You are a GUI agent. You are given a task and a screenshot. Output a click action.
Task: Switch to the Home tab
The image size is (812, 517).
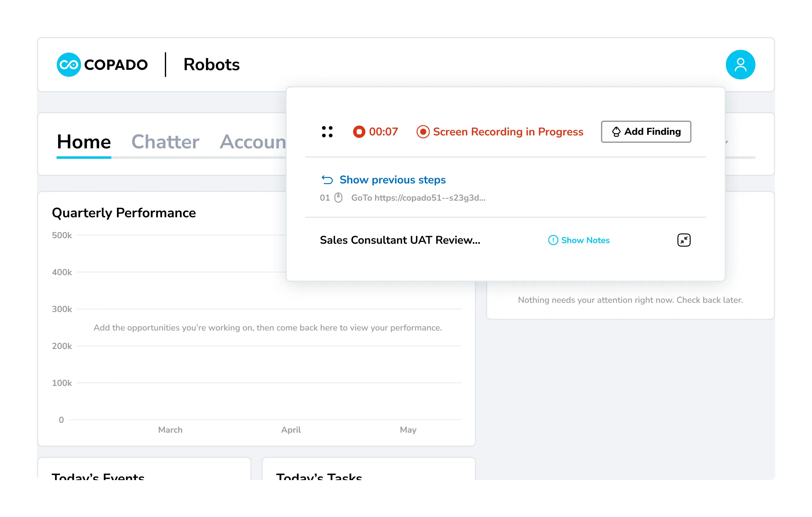coord(84,142)
